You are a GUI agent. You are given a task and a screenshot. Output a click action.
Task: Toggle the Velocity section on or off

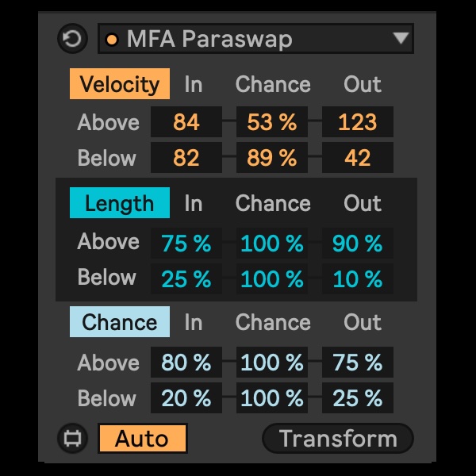(120, 84)
